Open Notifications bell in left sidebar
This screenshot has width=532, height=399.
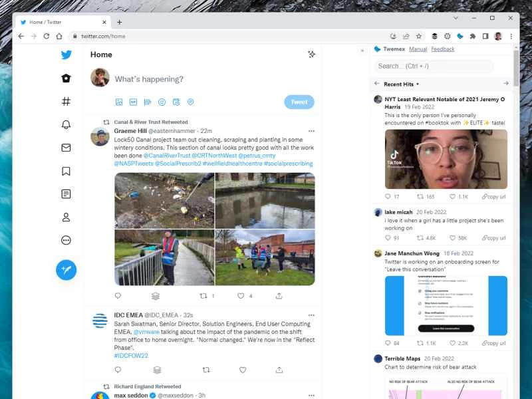click(x=66, y=125)
